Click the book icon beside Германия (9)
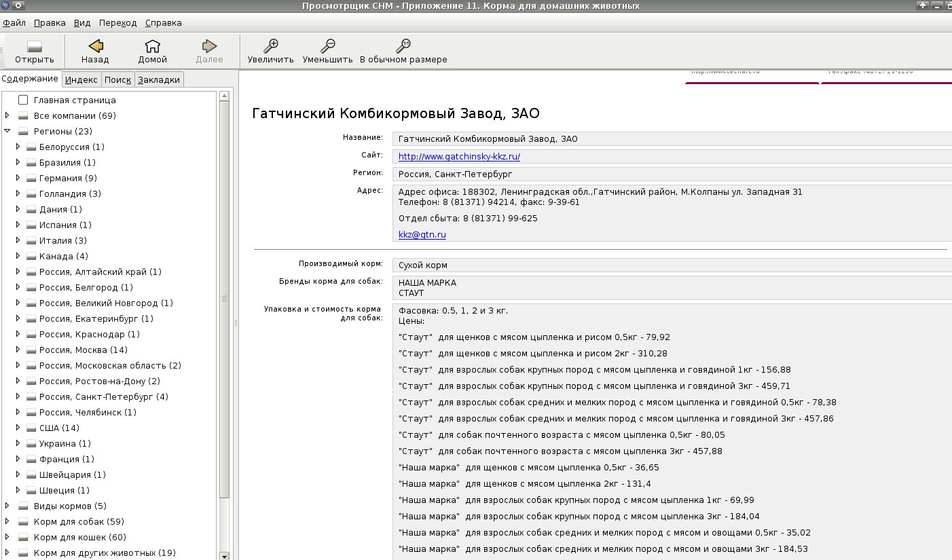This screenshot has height=560, width=952. tap(31, 179)
